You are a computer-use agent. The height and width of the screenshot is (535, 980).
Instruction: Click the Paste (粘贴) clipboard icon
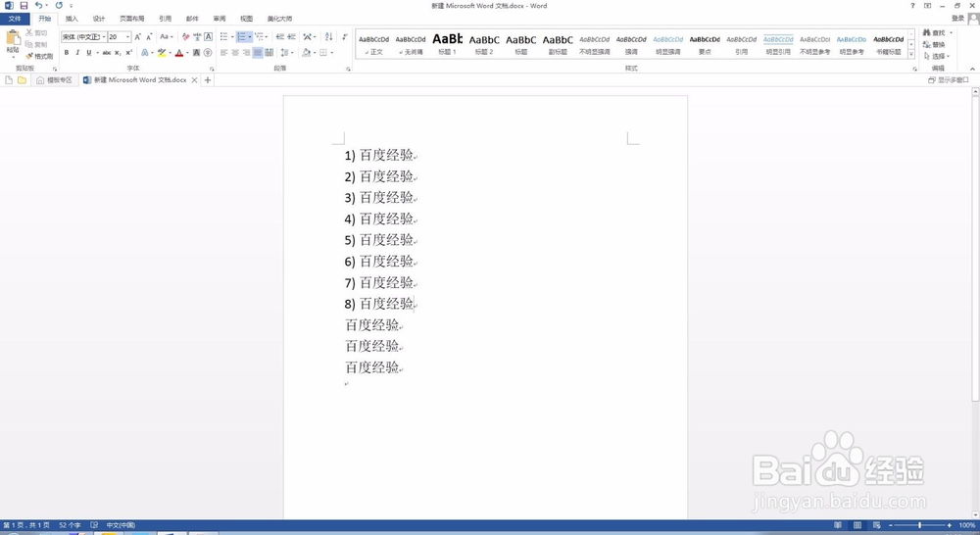pos(13,37)
